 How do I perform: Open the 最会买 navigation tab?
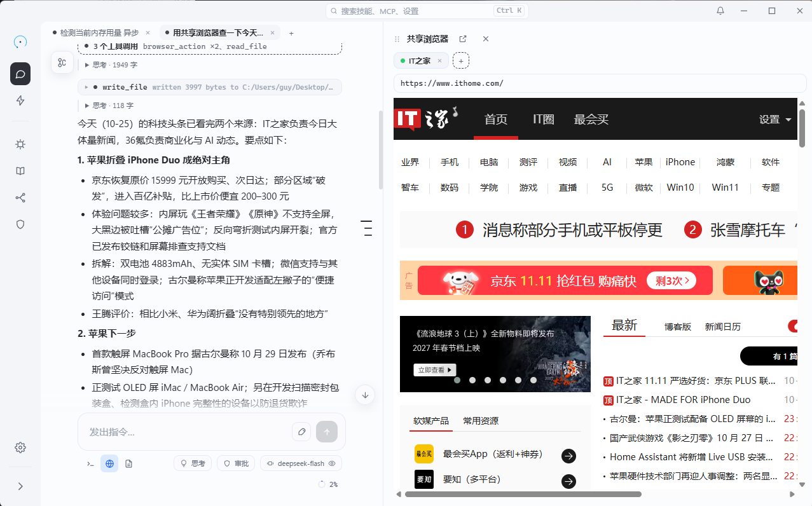click(x=591, y=119)
